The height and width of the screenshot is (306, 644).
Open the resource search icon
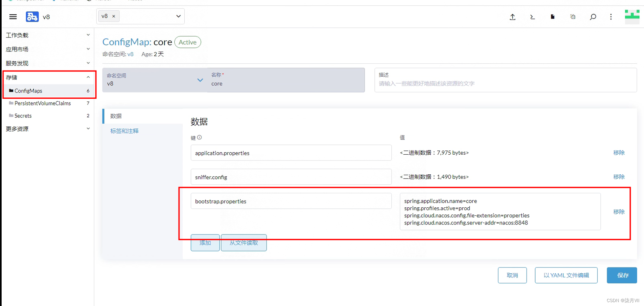tap(593, 17)
